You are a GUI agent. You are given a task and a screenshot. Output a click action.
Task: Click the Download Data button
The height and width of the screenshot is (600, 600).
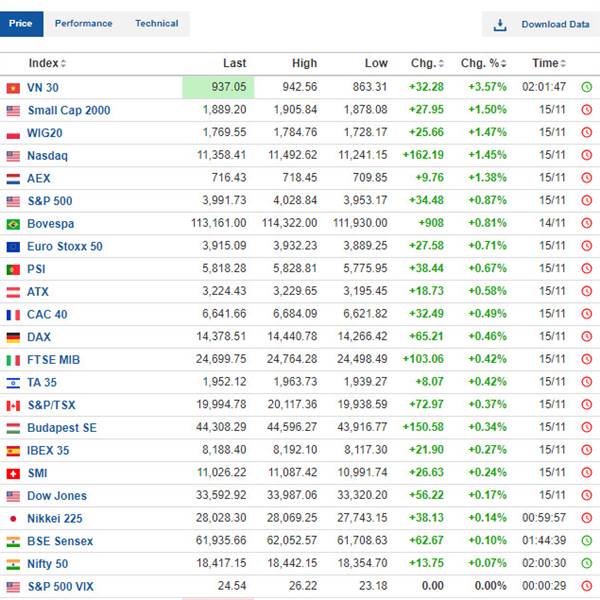[x=541, y=24]
